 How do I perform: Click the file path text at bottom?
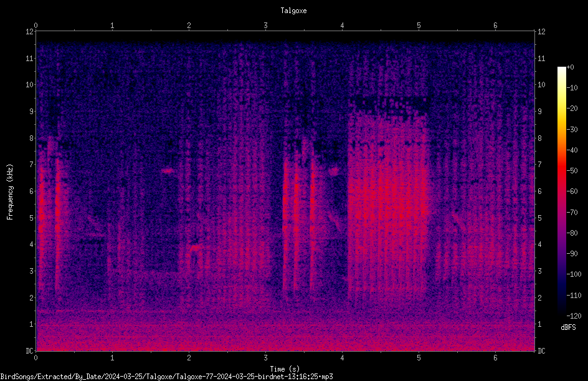(166, 377)
